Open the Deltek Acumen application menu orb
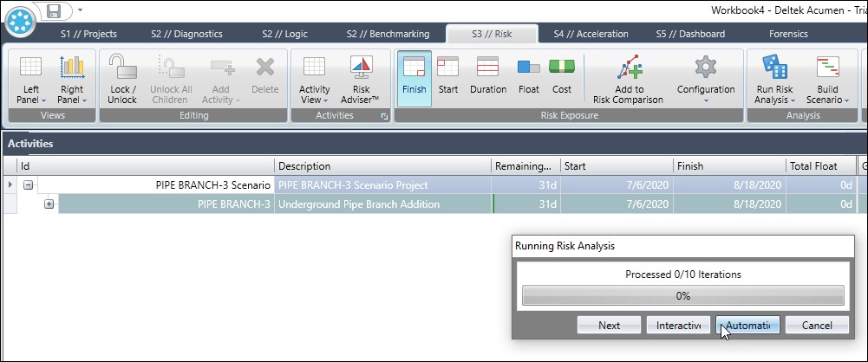The height and width of the screenshot is (362, 868). coord(21,23)
